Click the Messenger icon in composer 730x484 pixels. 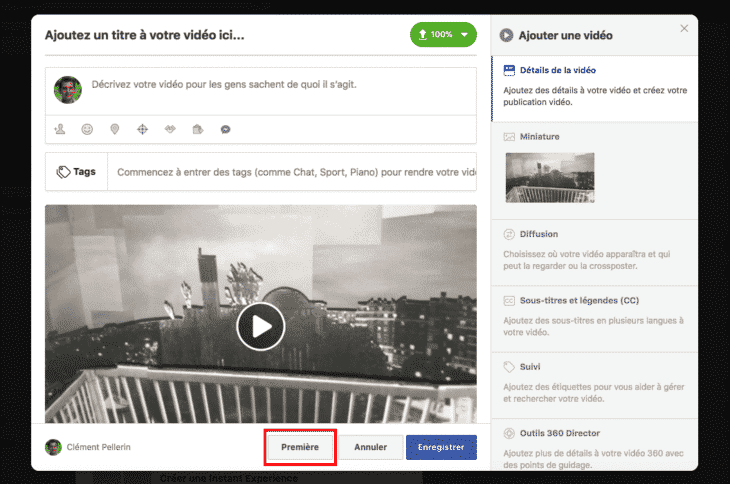(x=226, y=129)
